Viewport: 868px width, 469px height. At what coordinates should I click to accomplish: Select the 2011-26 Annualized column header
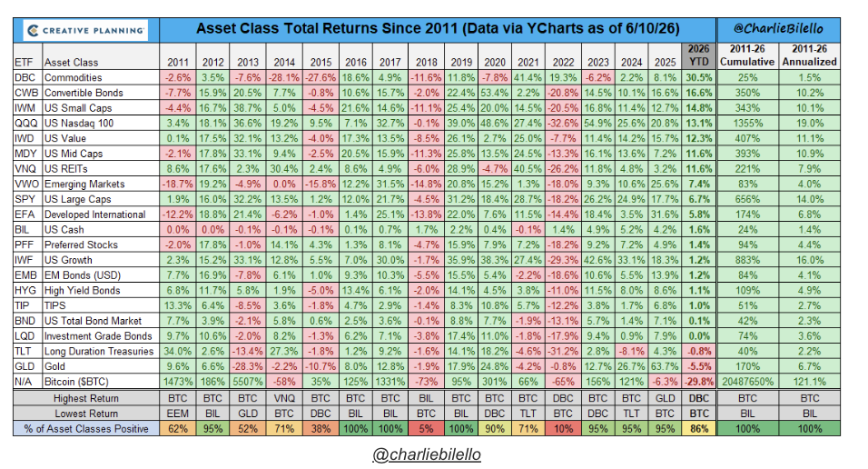[809, 55]
